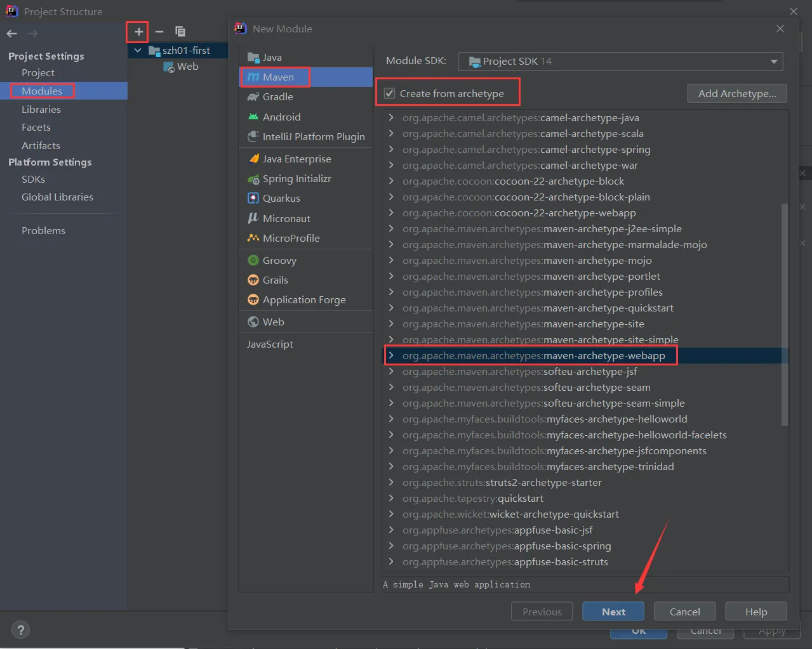Click the Help button
Screen dimensions: 812x649
(756, 612)
